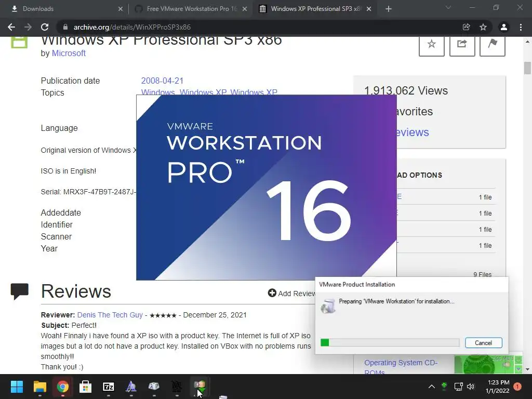Cancel the VMware Product Installation
Viewport: 532px width, 399px height.
coord(484,343)
